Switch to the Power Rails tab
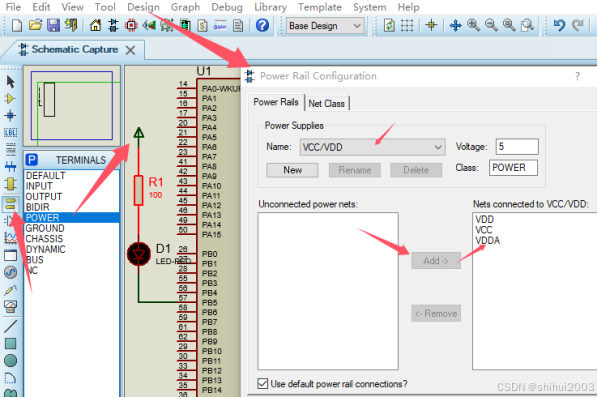The image size is (598, 398). pos(276,102)
